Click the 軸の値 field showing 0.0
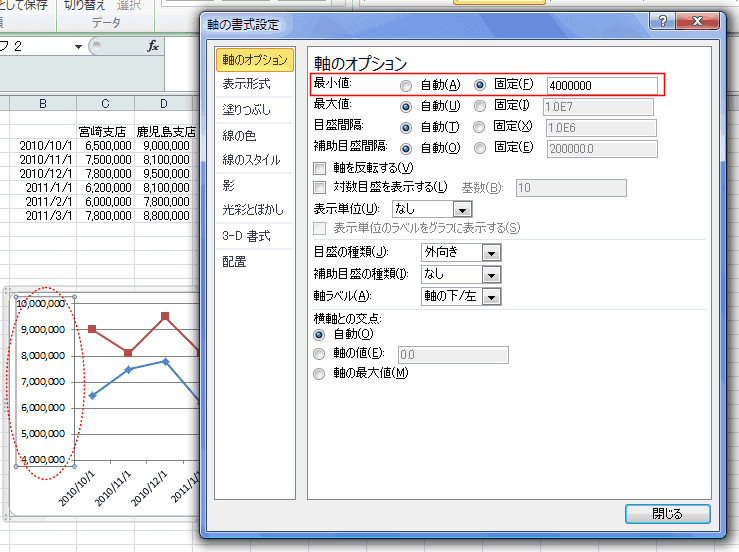This screenshot has height=552, width=739. [453, 355]
